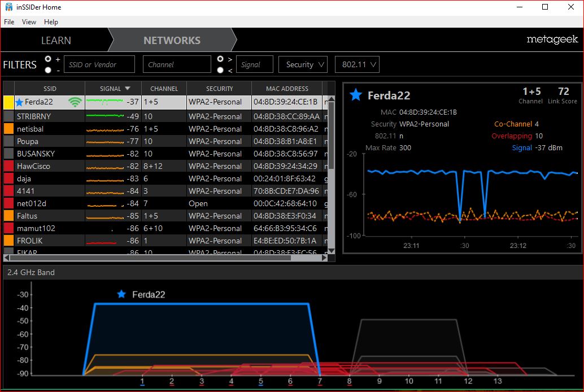Click the blue star in details panel header
584x392 pixels.
click(x=355, y=95)
